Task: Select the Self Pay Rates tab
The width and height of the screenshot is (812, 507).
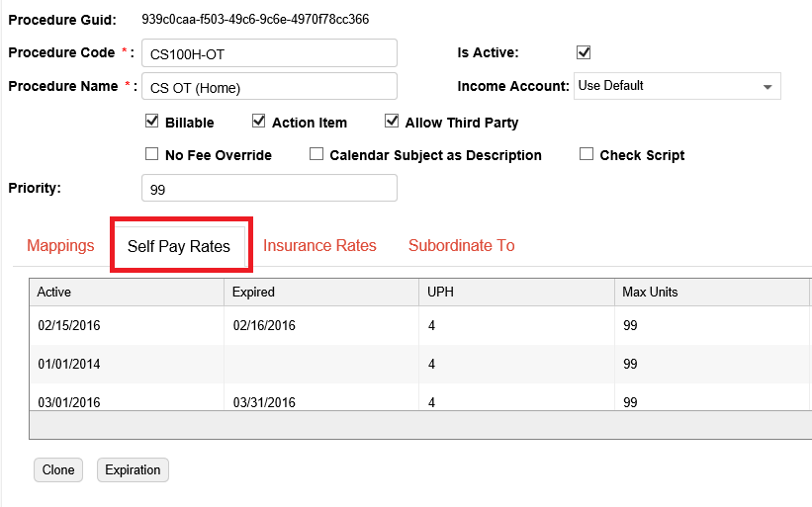Action: tap(179, 246)
